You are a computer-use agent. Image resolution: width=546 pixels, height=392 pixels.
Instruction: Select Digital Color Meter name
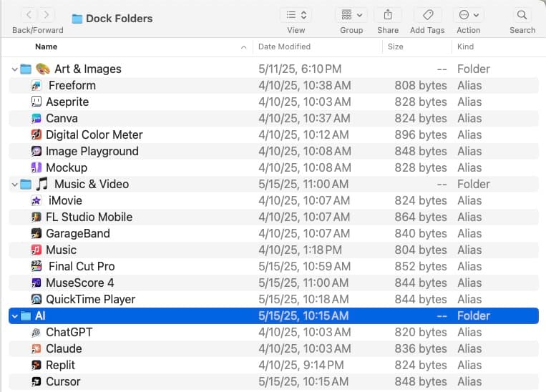(x=94, y=134)
